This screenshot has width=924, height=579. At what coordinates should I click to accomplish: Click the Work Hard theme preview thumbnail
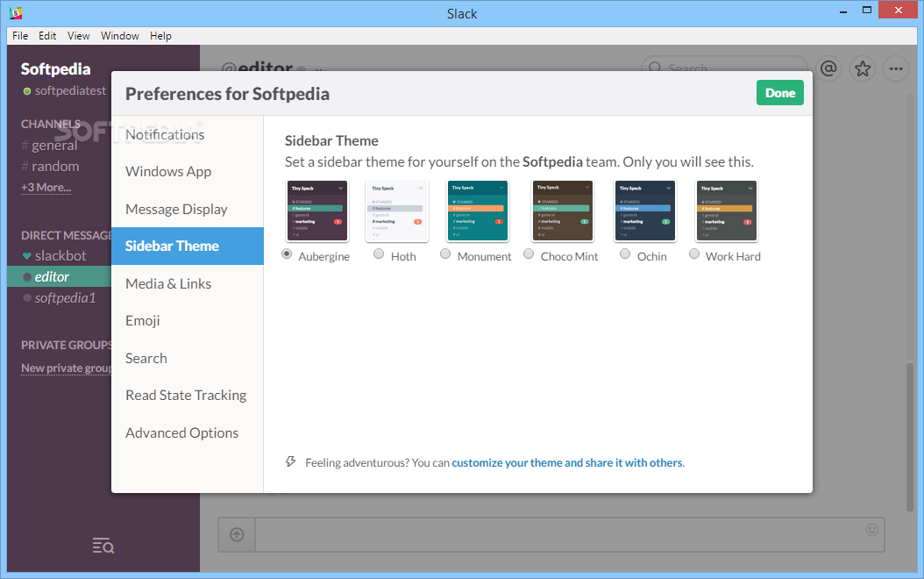coord(727,211)
